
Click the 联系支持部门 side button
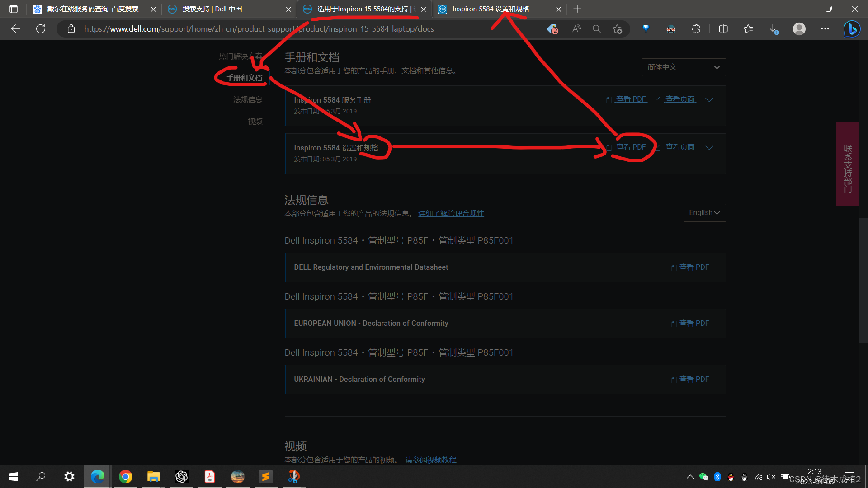coord(847,164)
